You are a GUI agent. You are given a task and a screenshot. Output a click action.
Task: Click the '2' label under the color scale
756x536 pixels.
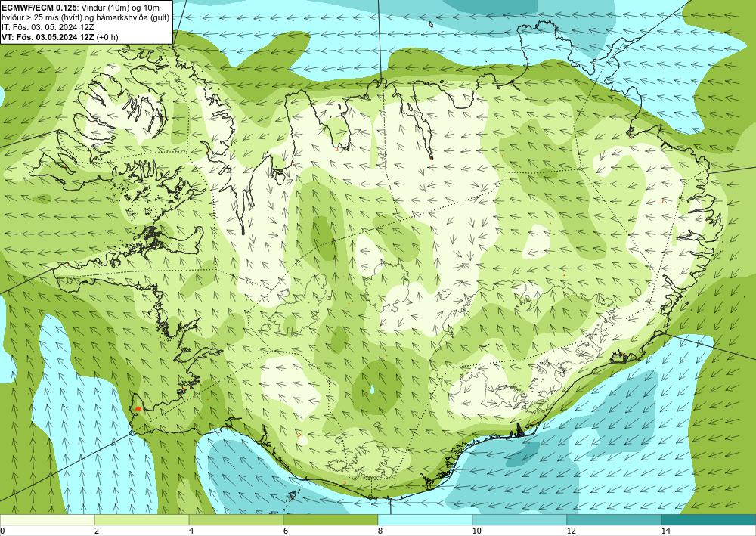pos(97,531)
